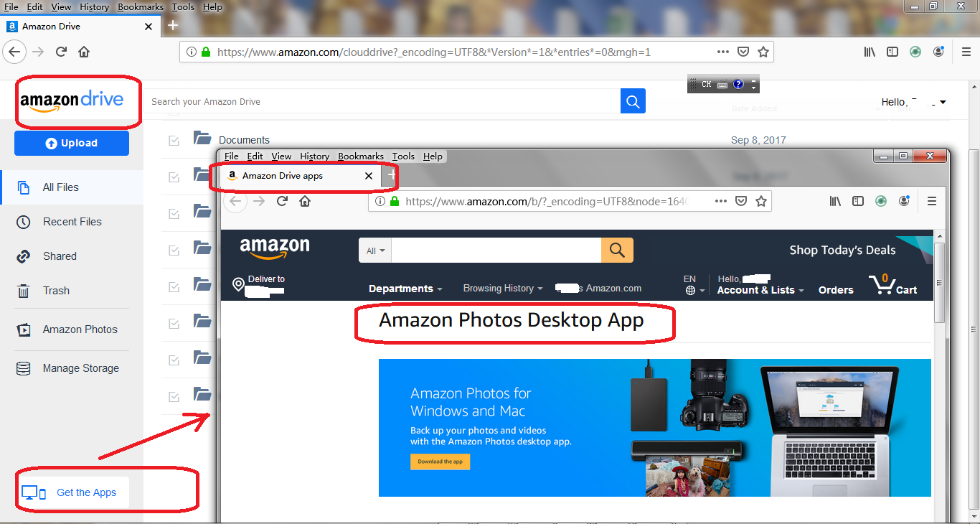Check the checkbox beside the Documents folder

(x=173, y=139)
